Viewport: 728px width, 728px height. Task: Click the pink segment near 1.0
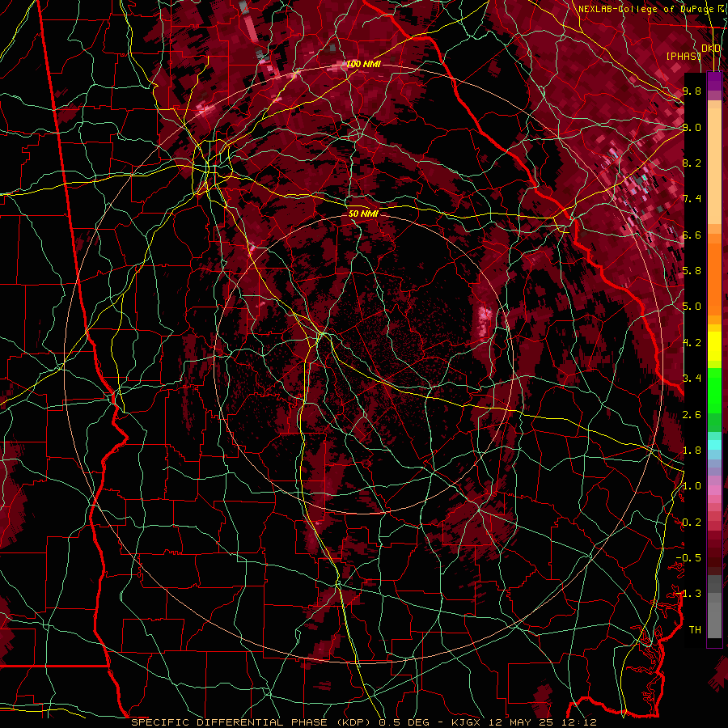[714, 490]
